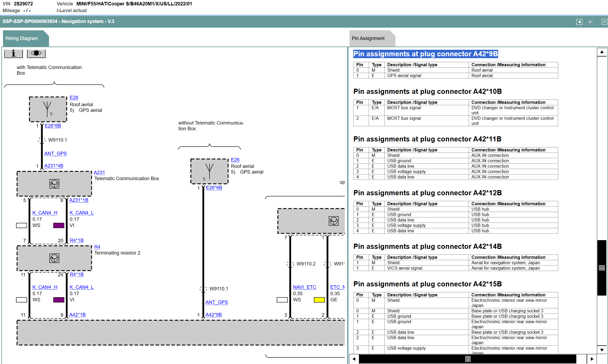The height and width of the screenshot is (364, 608).
Task: Click the vertical scrollbar down arrow
Action: [602, 350]
